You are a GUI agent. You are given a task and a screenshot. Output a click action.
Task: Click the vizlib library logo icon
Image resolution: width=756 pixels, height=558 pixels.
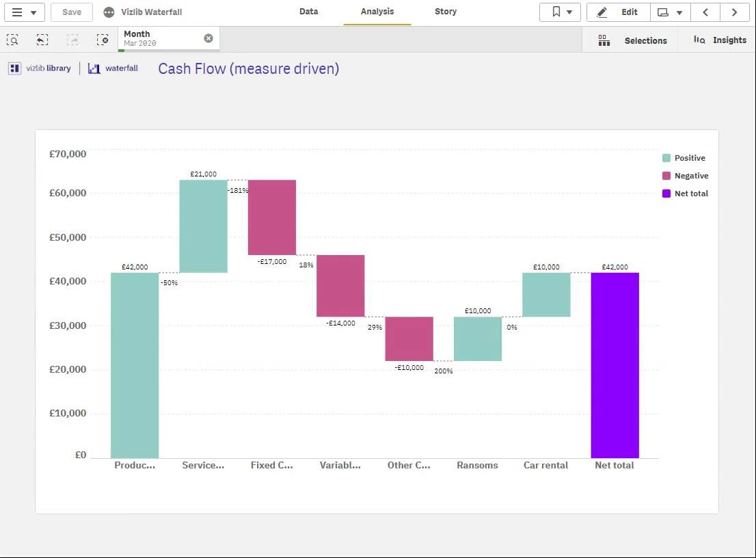coord(14,68)
